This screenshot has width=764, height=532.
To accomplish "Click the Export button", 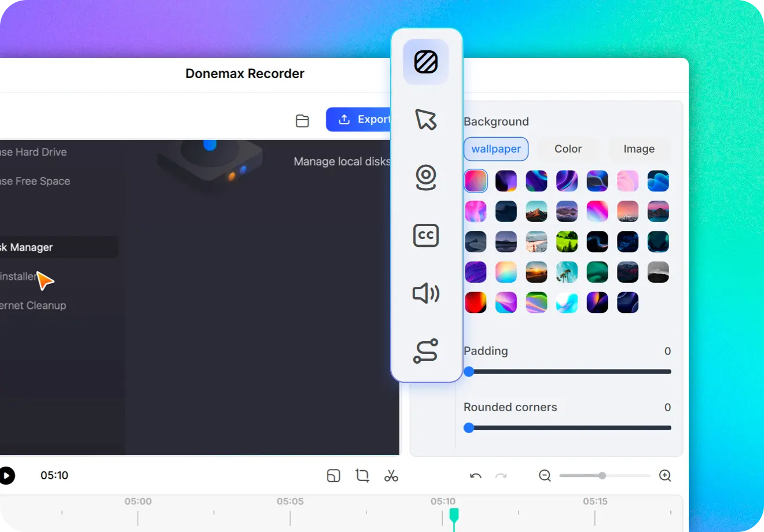I will tap(359, 119).
